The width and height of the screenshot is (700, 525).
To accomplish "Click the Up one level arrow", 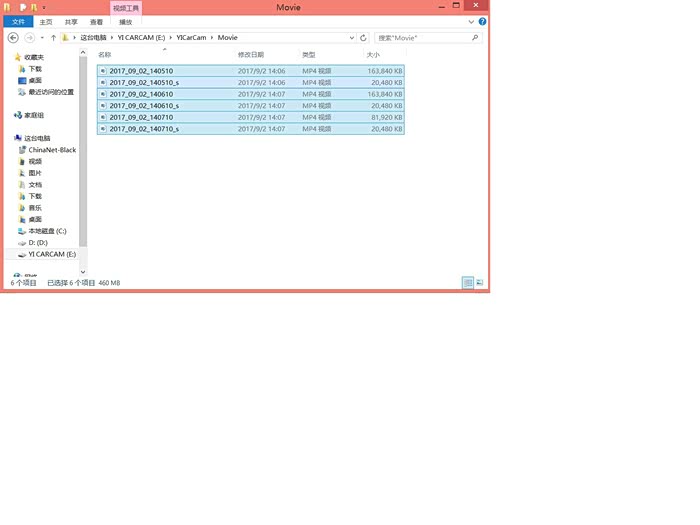I will click(x=53, y=38).
